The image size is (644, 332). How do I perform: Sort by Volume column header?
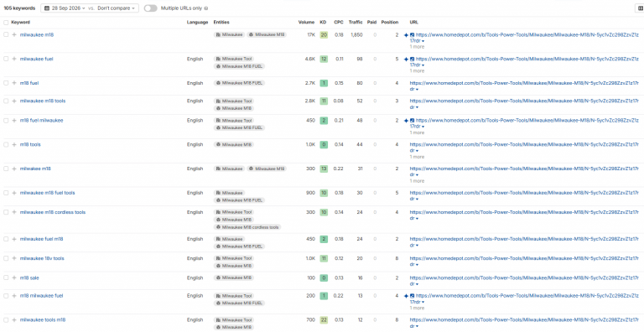[x=307, y=22]
